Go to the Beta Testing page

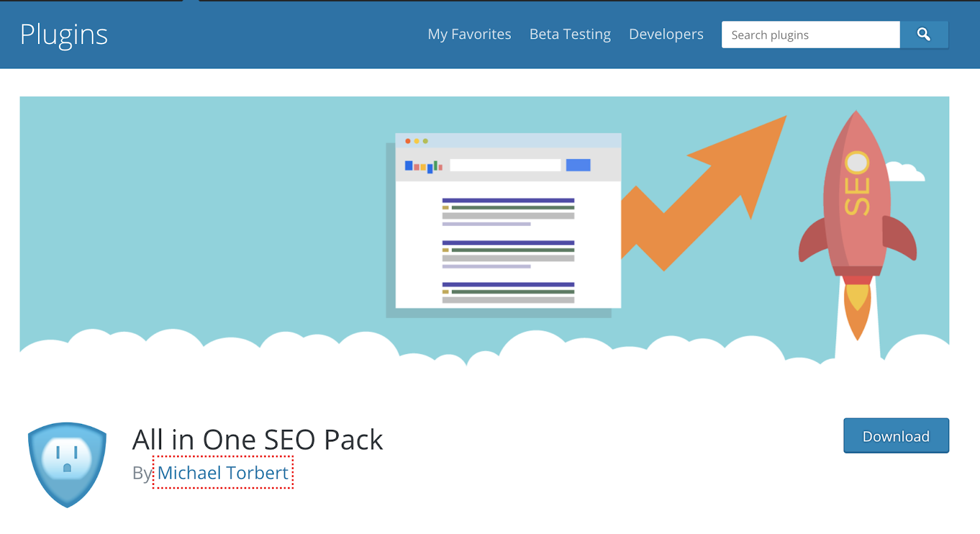tap(570, 34)
